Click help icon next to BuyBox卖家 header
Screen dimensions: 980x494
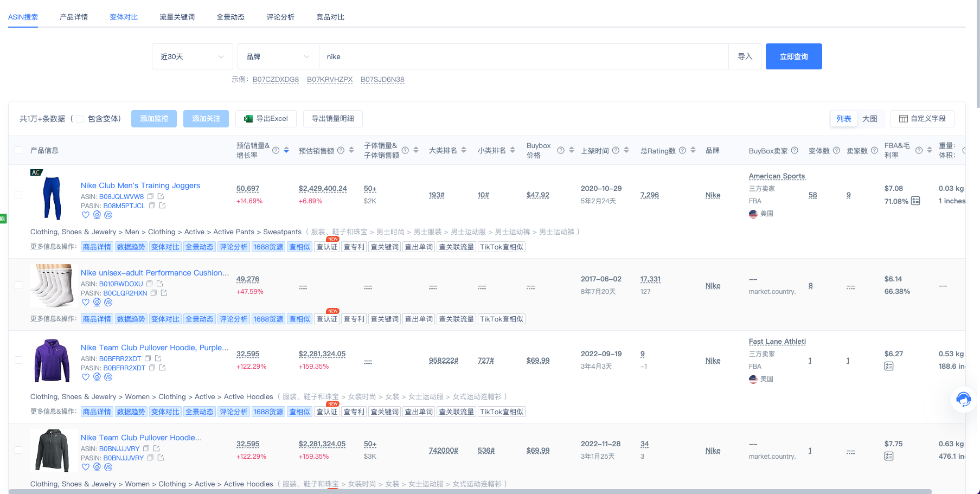(x=795, y=150)
